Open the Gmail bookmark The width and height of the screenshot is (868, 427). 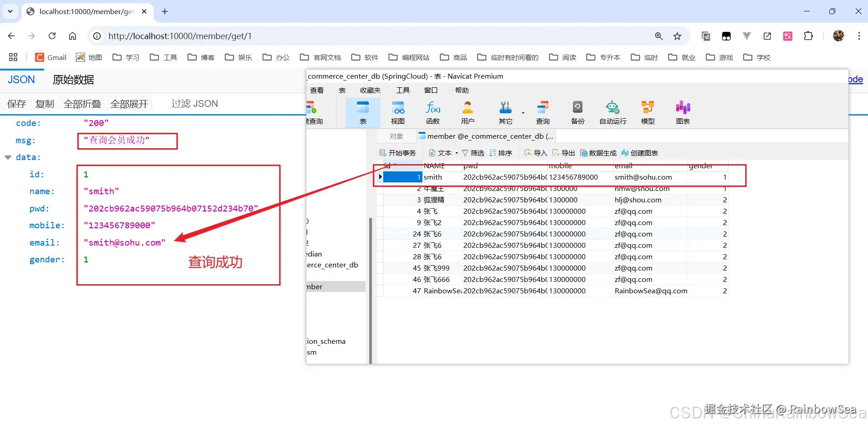tap(51, 57)
